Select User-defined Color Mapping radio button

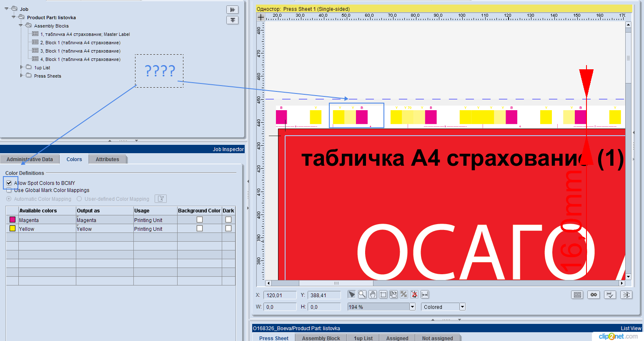click(x=79, y=199)
